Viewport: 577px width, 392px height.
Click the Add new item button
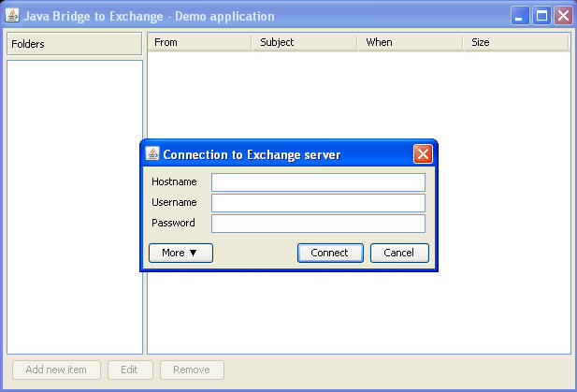(x=56, y=370)
